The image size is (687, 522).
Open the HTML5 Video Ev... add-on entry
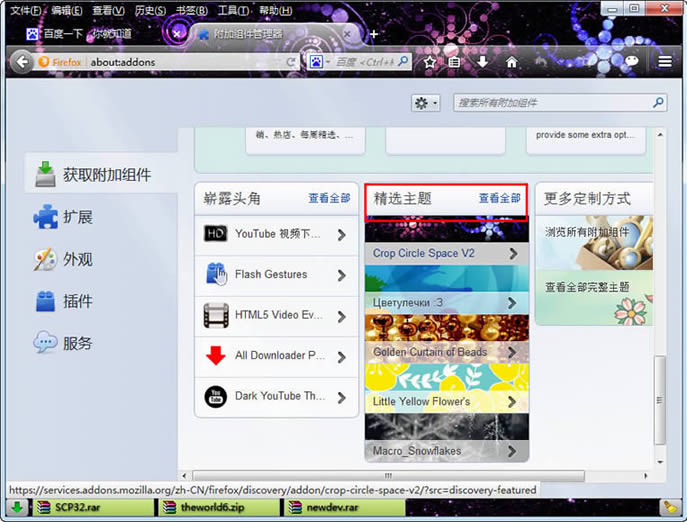click(x=276, y=316)
